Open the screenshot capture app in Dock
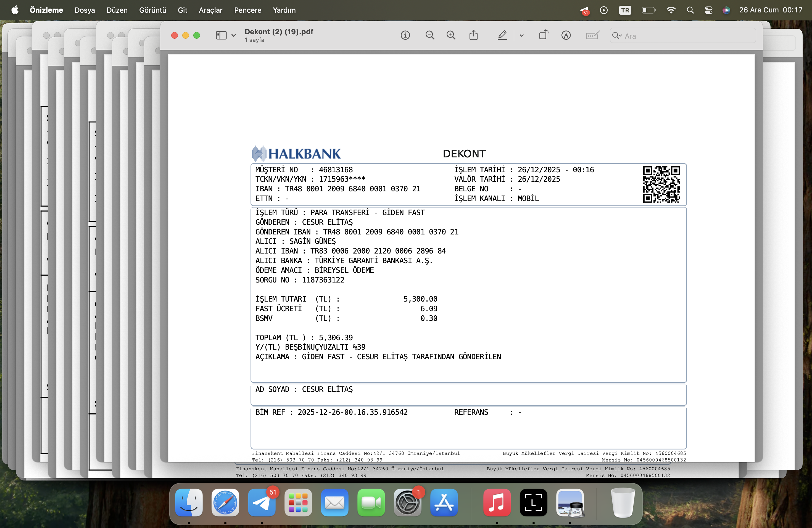 click(534, 502)
